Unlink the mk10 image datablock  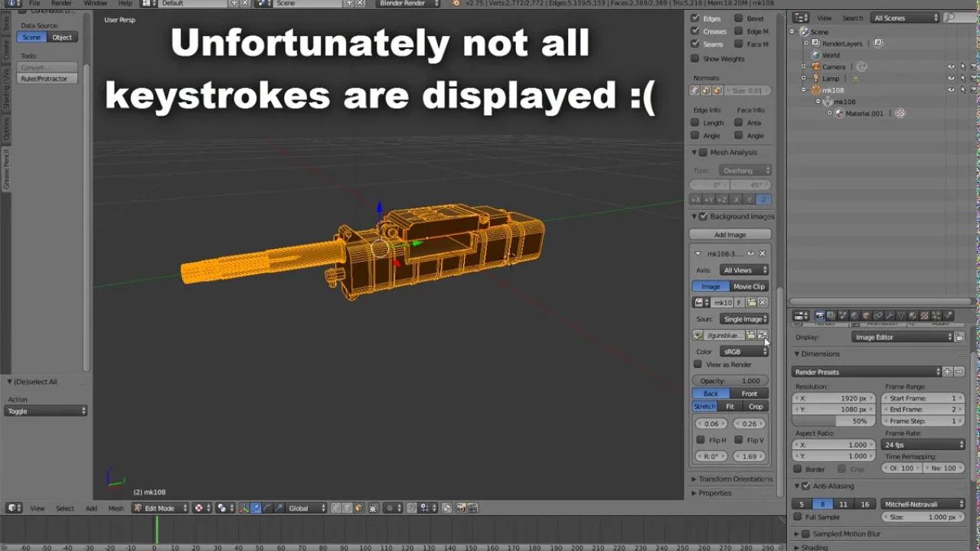[762, 302]
